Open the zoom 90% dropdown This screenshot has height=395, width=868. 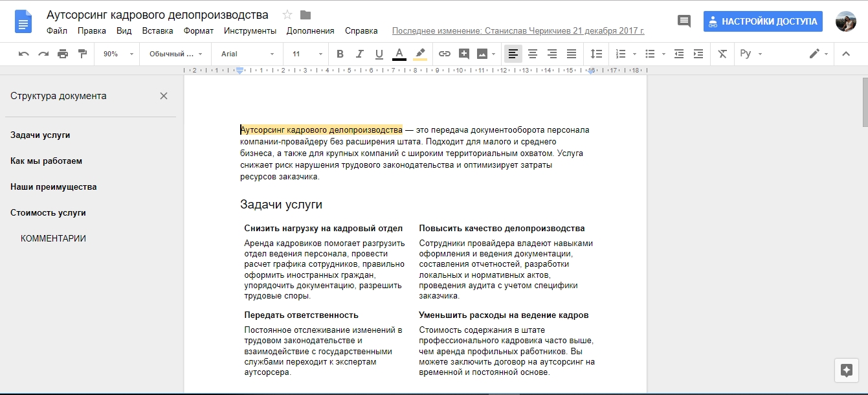(118, 54)
